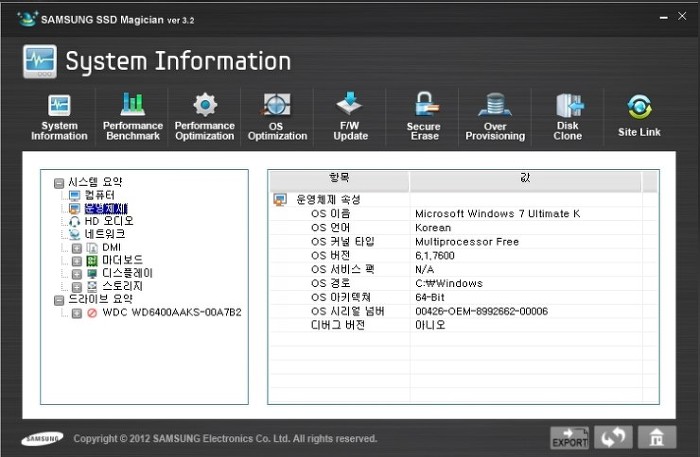Select the DMI tree label
This screenshot has width=700, height=457.
pos(112,247)
